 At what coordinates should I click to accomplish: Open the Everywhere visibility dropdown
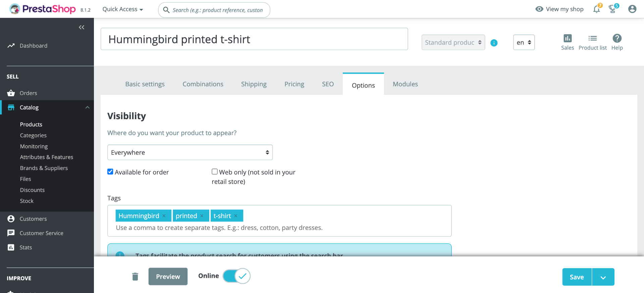(190, 152)
